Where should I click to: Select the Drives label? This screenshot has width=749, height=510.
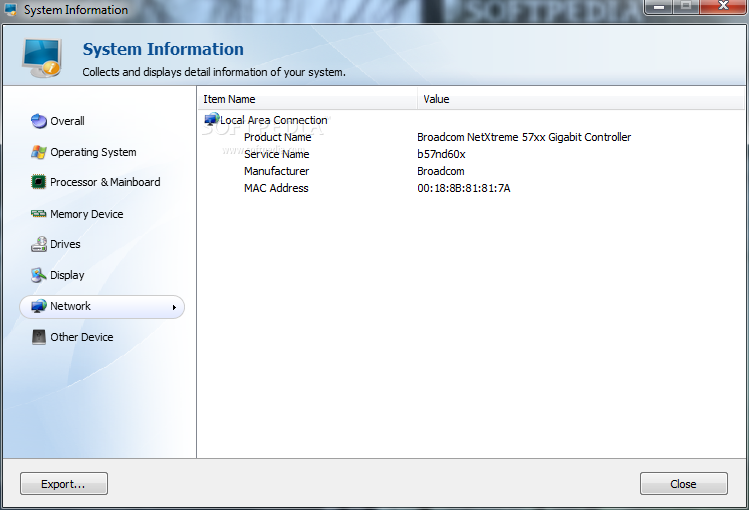(x=65, y=244)
